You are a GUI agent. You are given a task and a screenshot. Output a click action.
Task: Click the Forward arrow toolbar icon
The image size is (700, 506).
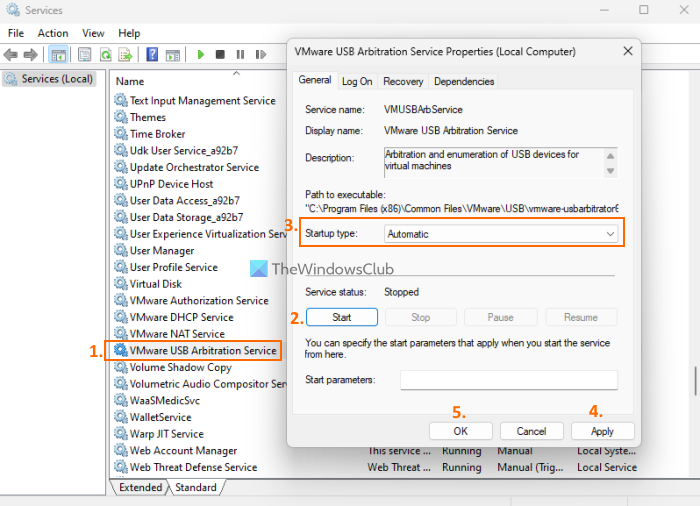pos(30,55)
